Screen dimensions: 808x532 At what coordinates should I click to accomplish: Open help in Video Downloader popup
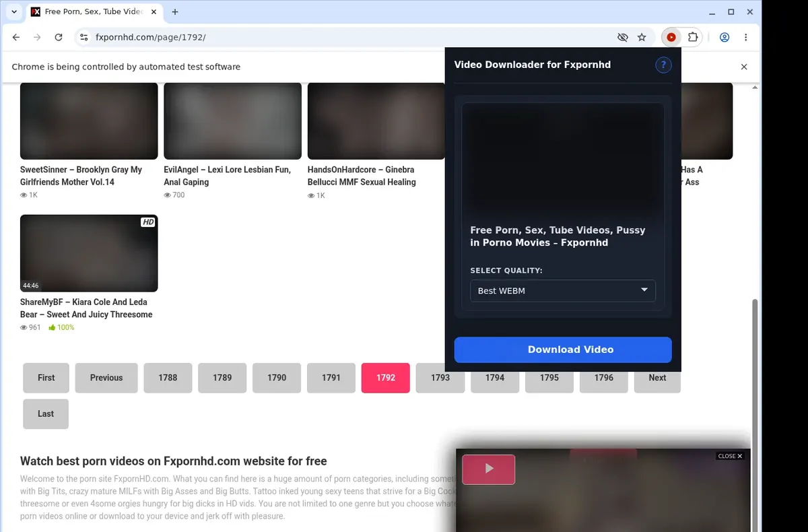point(663,65)
